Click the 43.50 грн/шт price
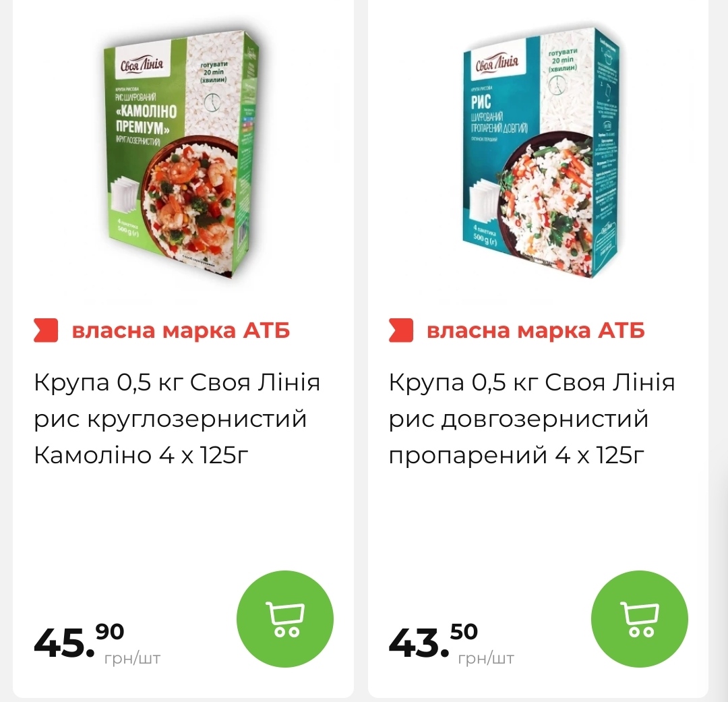 click(x=451, y=644)
